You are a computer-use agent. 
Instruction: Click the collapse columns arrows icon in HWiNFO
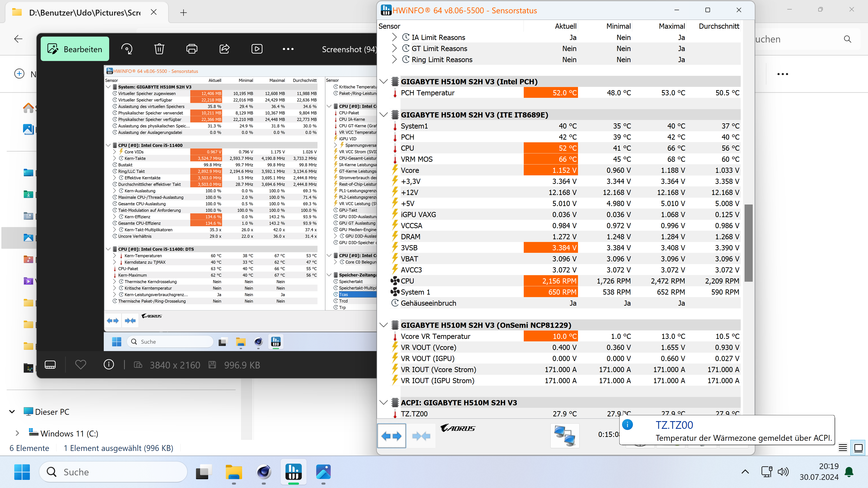point(421,436)
